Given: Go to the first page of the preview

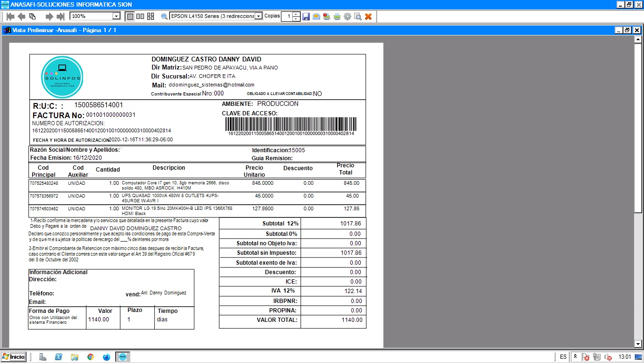Looking at the screenshot, I should coord(10,17).
